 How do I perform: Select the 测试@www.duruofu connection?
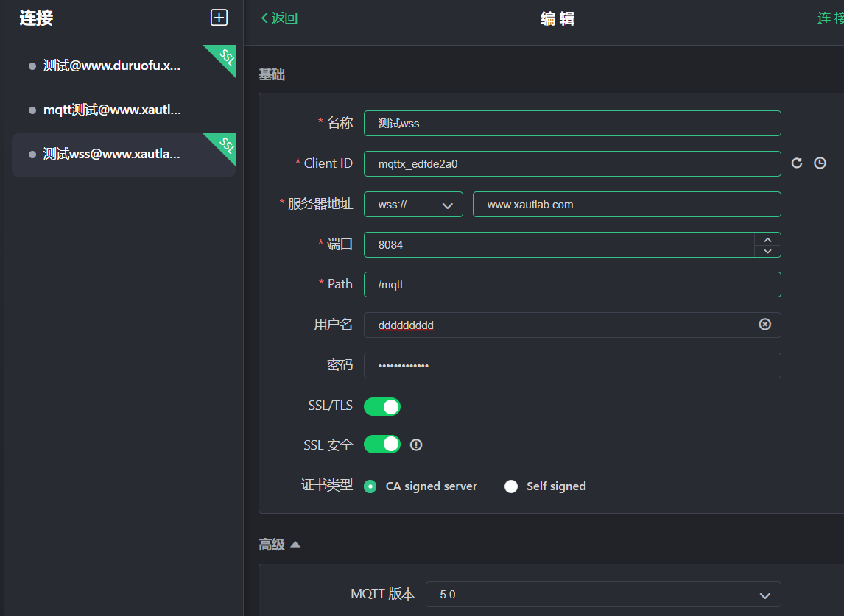click(112, 66)
